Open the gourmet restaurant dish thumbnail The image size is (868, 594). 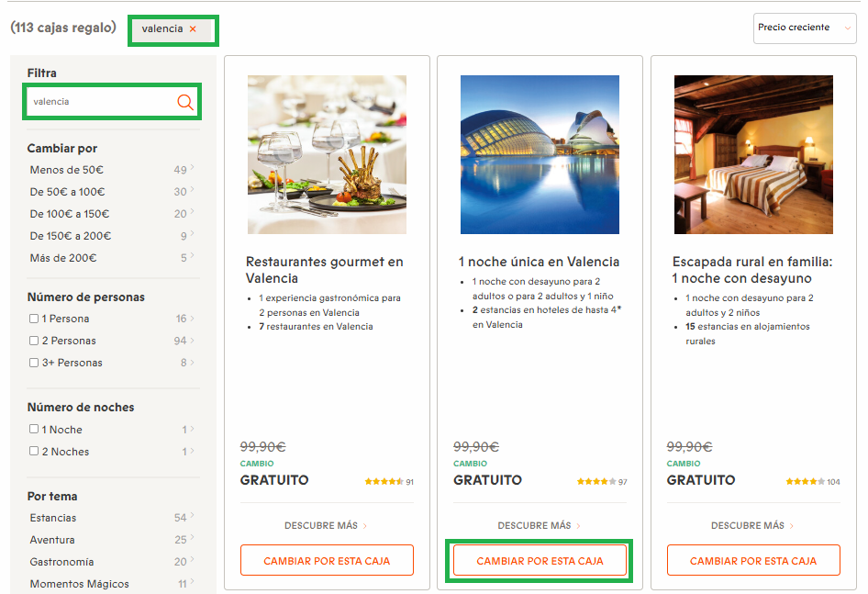(x=327, y=154)
